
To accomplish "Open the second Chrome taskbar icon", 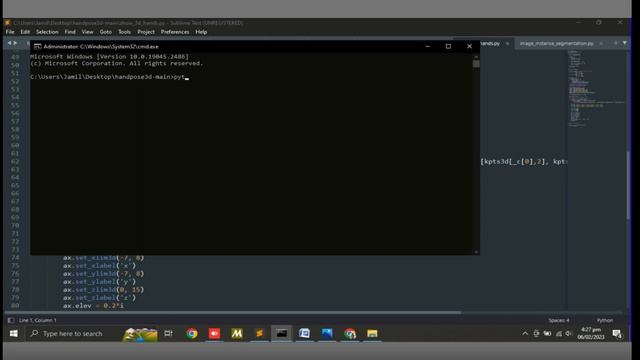I will pyautogui.click(x=350, y=333).
